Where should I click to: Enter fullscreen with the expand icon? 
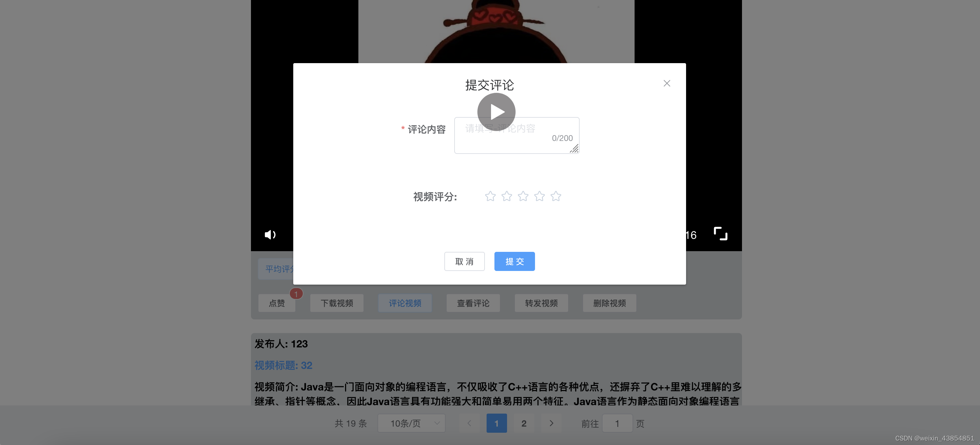click(720, 234)
